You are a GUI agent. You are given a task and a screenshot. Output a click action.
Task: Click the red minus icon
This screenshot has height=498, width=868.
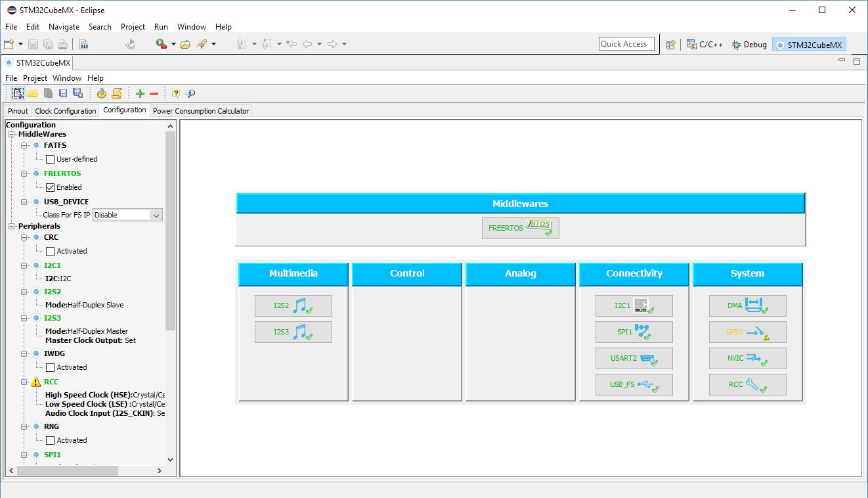(x=154, y=93)
